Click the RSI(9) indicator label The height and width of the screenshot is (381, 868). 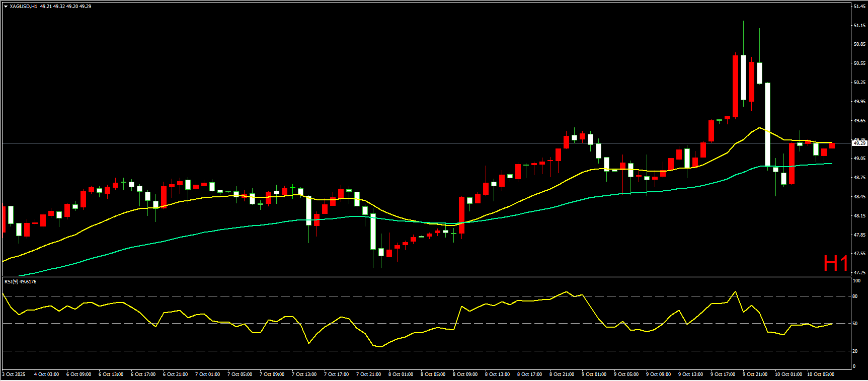[20, 282]
